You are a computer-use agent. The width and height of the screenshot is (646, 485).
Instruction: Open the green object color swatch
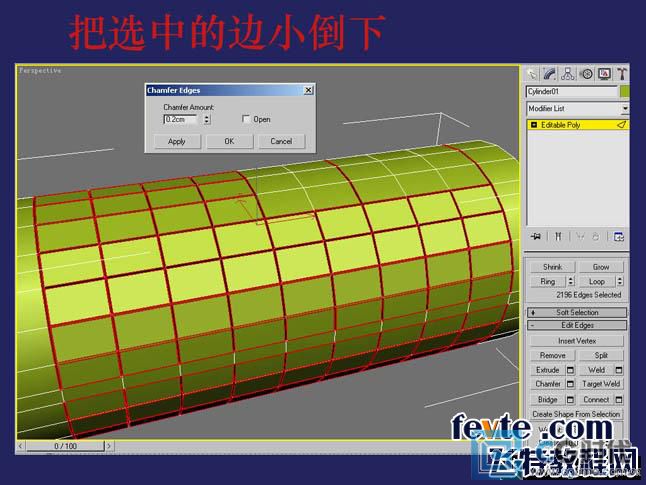pyautogui.click(x=625, y=91)
